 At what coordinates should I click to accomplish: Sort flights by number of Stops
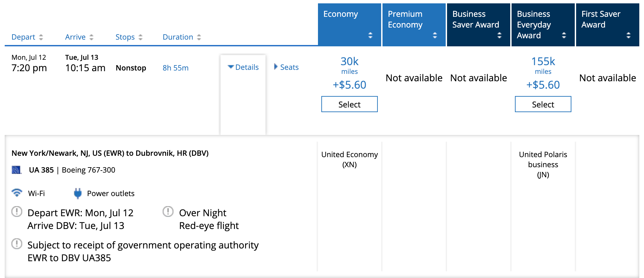point(129,37)
